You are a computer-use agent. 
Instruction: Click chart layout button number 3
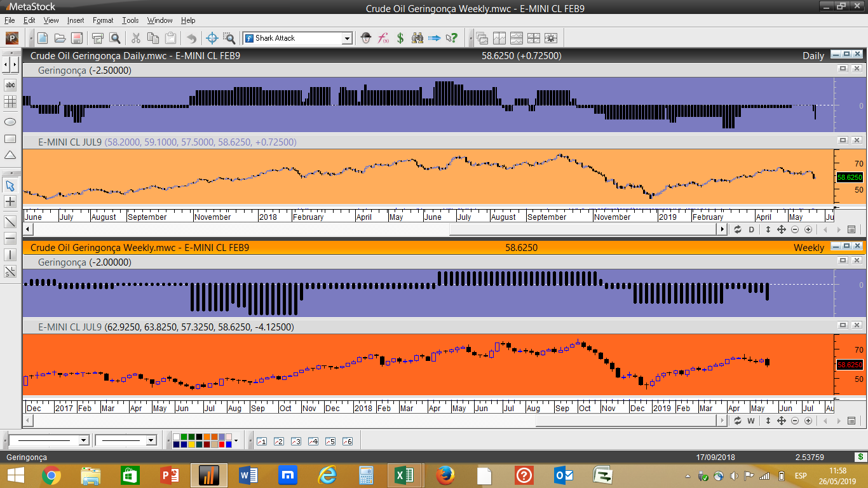coord(295,440)
